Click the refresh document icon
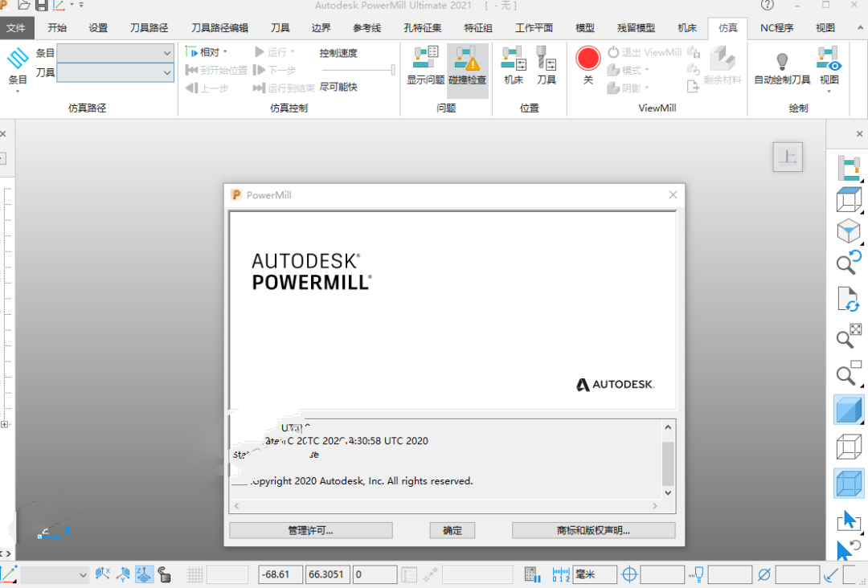 tap(849, 300)
